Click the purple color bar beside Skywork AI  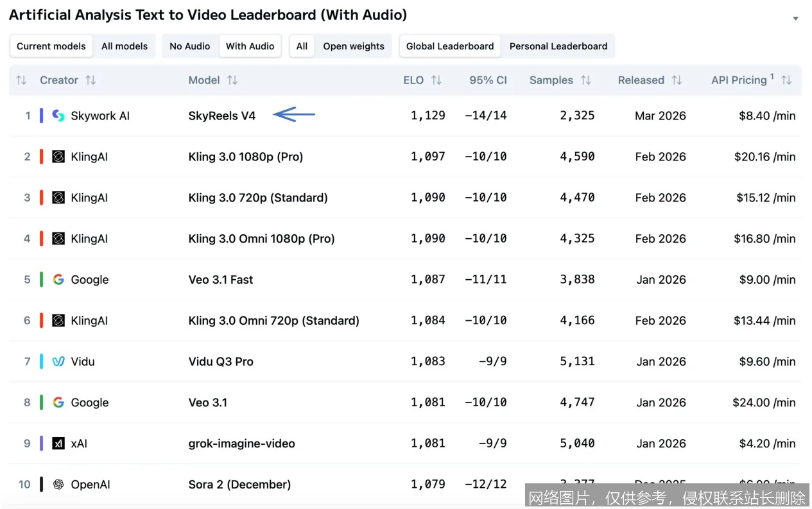pos(42,116)
